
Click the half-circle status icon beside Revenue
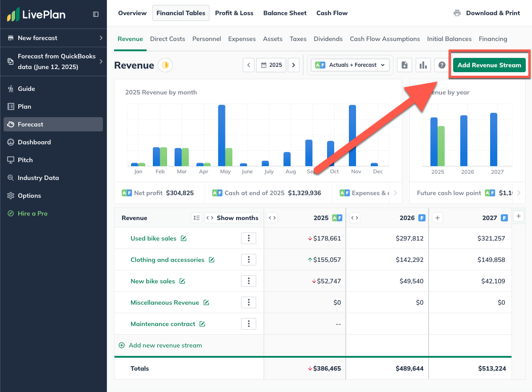[165, 65]
